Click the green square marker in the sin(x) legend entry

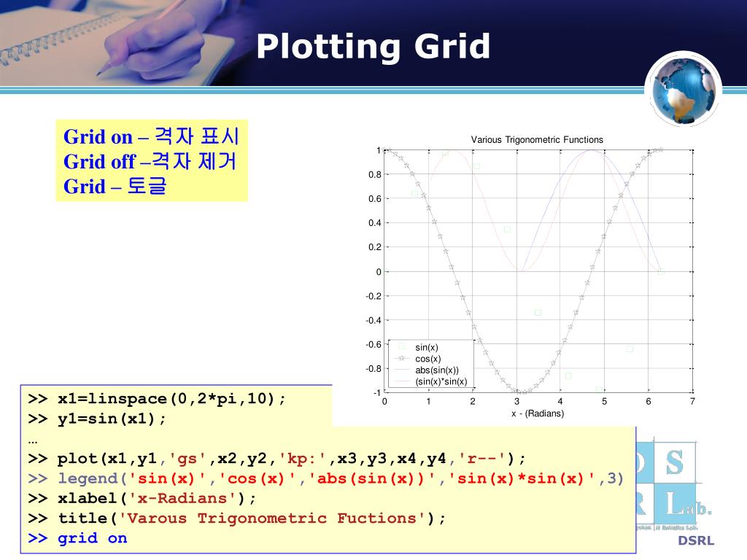pyautogui.click(x=402, y=346)
